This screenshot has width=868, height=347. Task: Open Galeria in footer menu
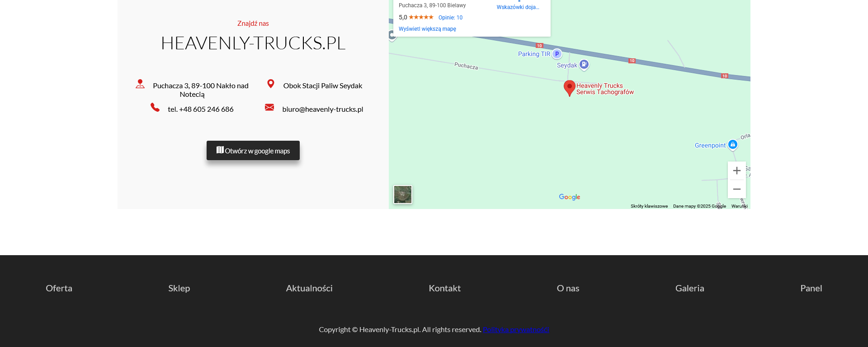[x=689, y=288]
